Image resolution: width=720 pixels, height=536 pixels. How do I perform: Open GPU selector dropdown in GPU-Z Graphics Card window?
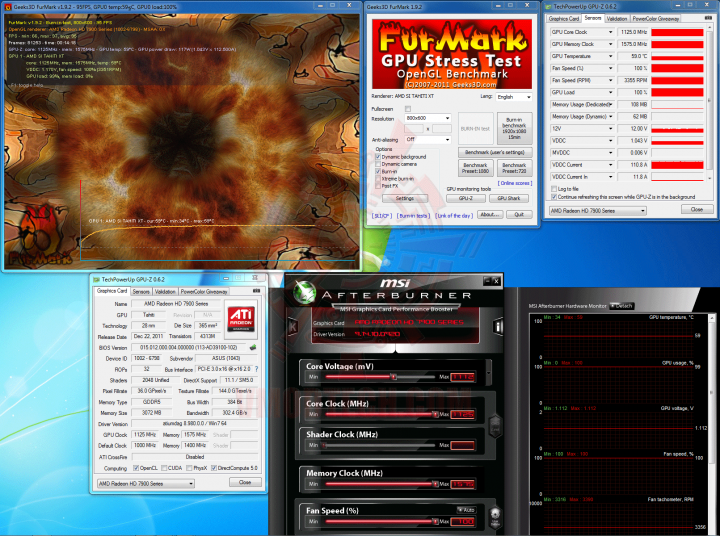pos(146,484)
